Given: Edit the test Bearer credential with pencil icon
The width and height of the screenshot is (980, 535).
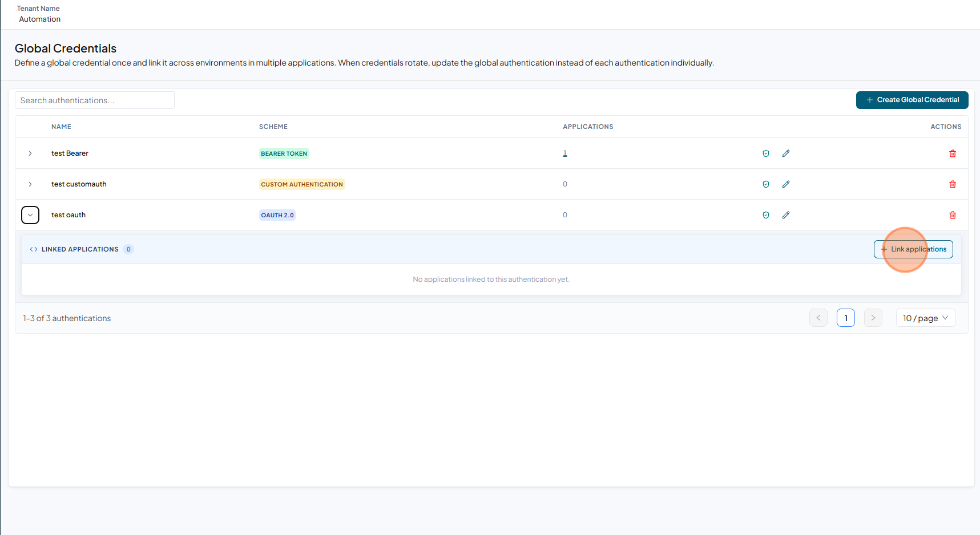Looking at the screenshot, I should (x=786, y=153).
